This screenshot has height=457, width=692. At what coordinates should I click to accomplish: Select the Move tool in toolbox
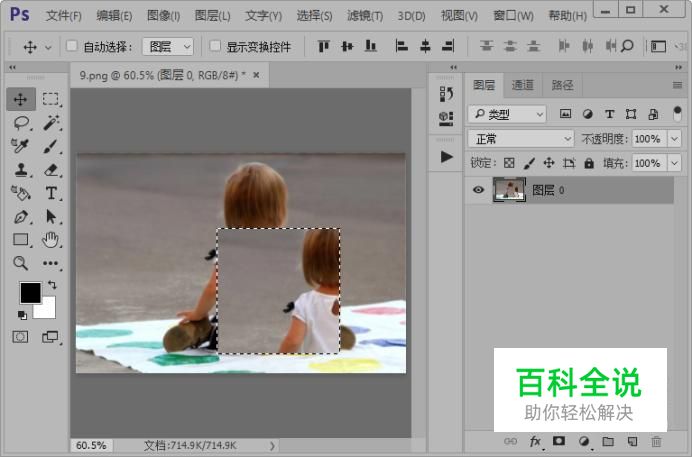(21, 99)
